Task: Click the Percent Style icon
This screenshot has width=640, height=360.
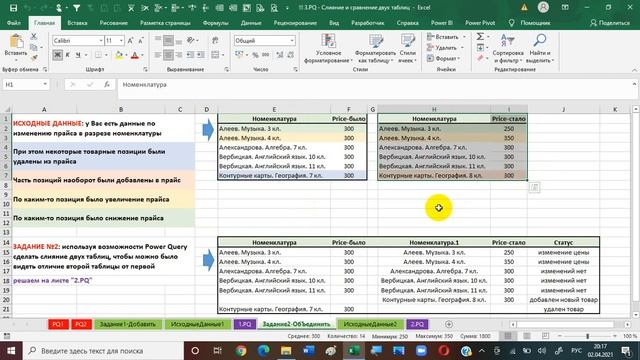Action: pyautogui.click(x=255, y=55)
